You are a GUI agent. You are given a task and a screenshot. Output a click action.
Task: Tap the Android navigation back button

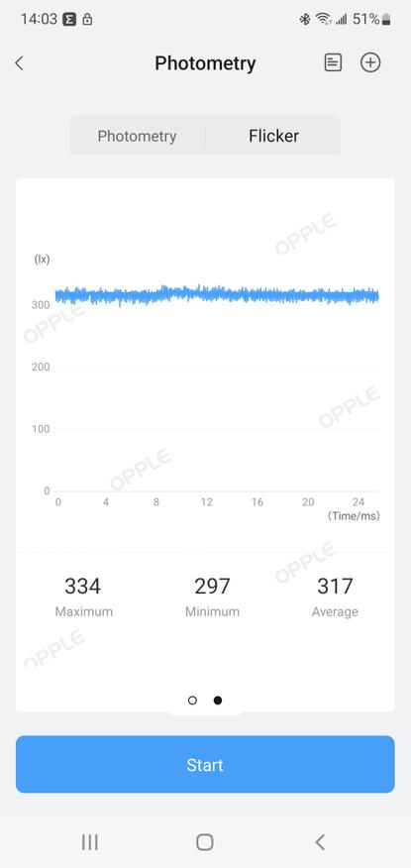point(320,842)
